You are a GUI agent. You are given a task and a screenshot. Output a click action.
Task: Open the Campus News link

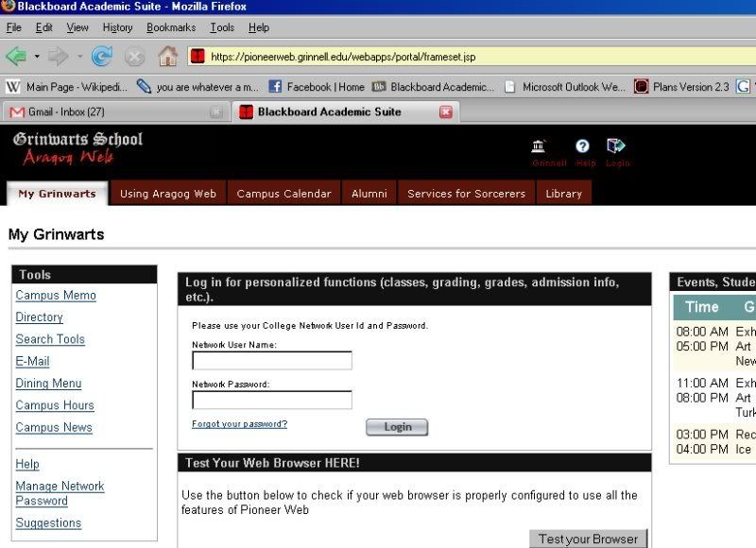pyautogui.click(x=54, y=427)
